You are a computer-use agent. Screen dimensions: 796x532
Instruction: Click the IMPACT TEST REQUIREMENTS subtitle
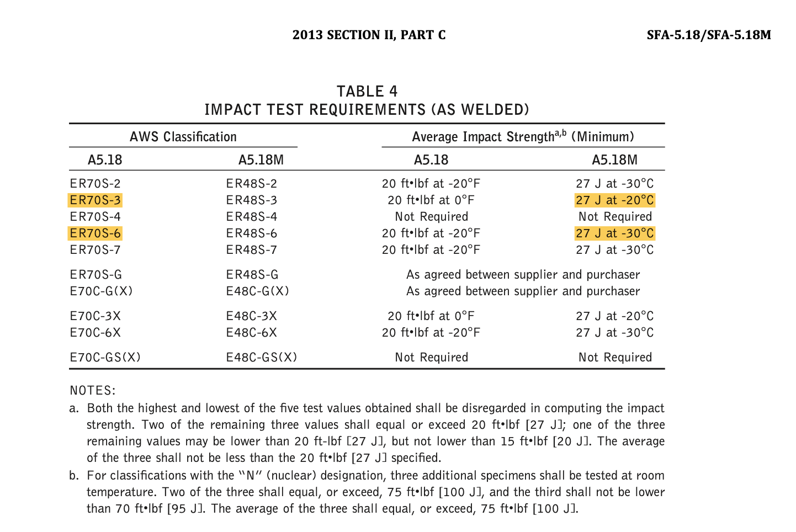pyautogui.click(x=367, y=109)
